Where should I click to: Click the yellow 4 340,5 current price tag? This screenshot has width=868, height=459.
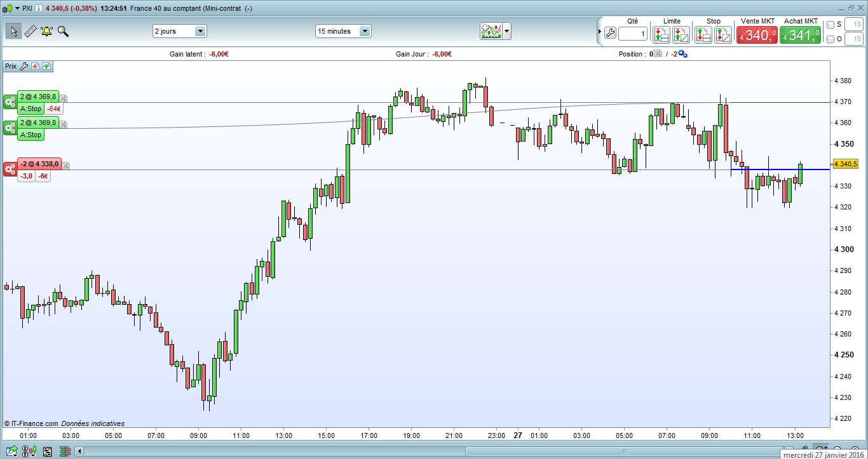[x=846, y=164]
